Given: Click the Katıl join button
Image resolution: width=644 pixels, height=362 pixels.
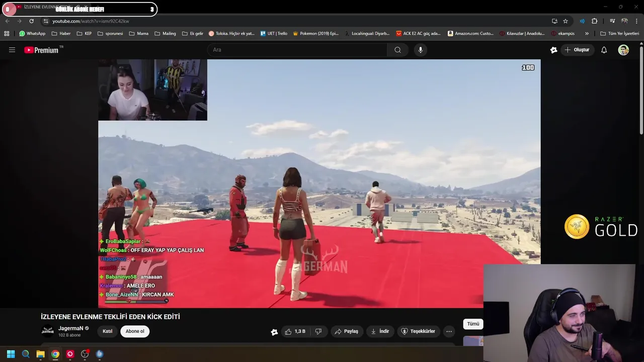Looking at the screenshot, I should coord(108,331).
